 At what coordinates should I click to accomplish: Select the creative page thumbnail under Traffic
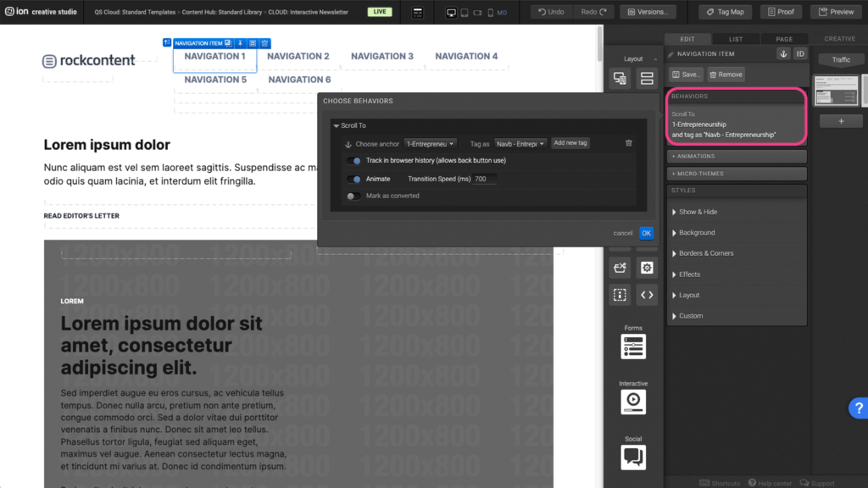836,90
